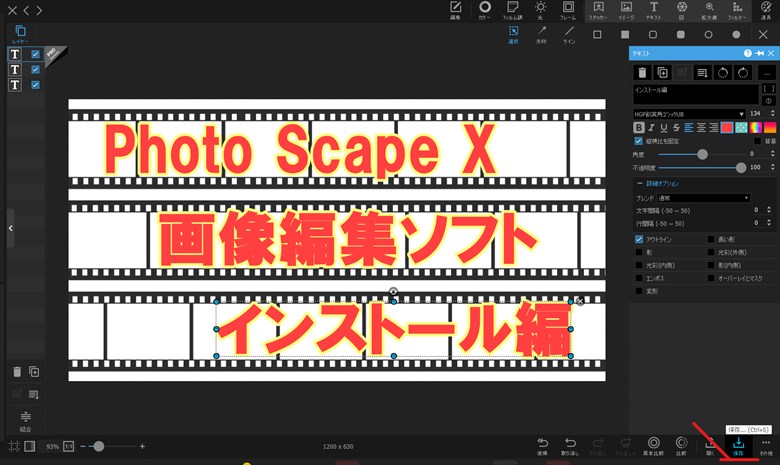Uncheck the アウトライン outline checkbox

[639, 239]
